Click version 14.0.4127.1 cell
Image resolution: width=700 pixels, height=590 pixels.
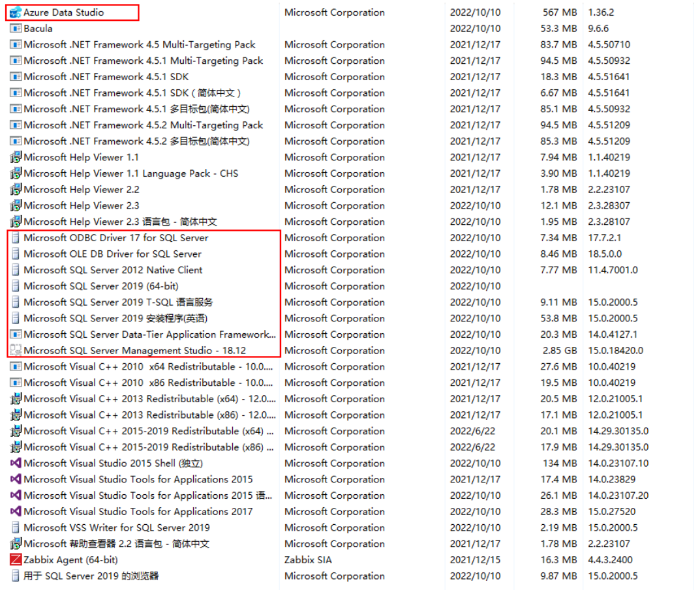coord(613,334)
